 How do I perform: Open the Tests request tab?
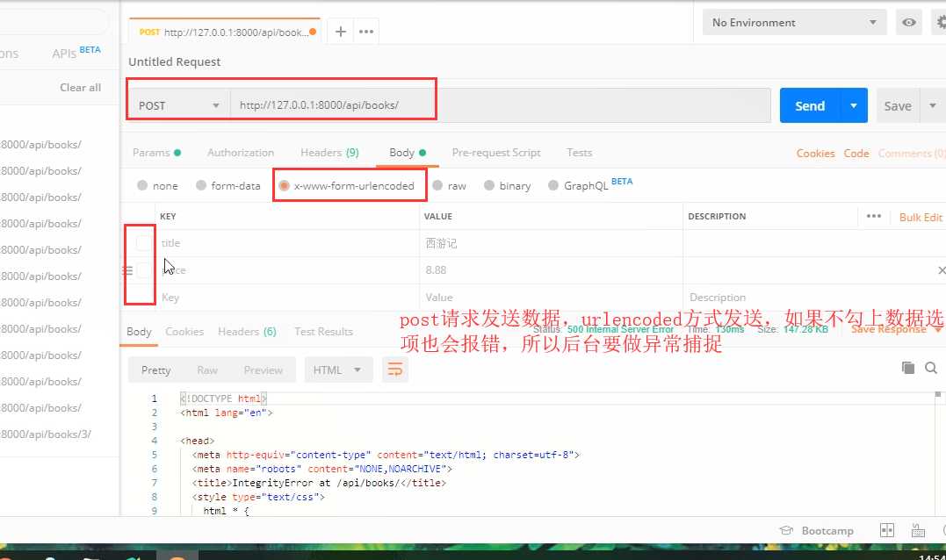pos(579,153)
